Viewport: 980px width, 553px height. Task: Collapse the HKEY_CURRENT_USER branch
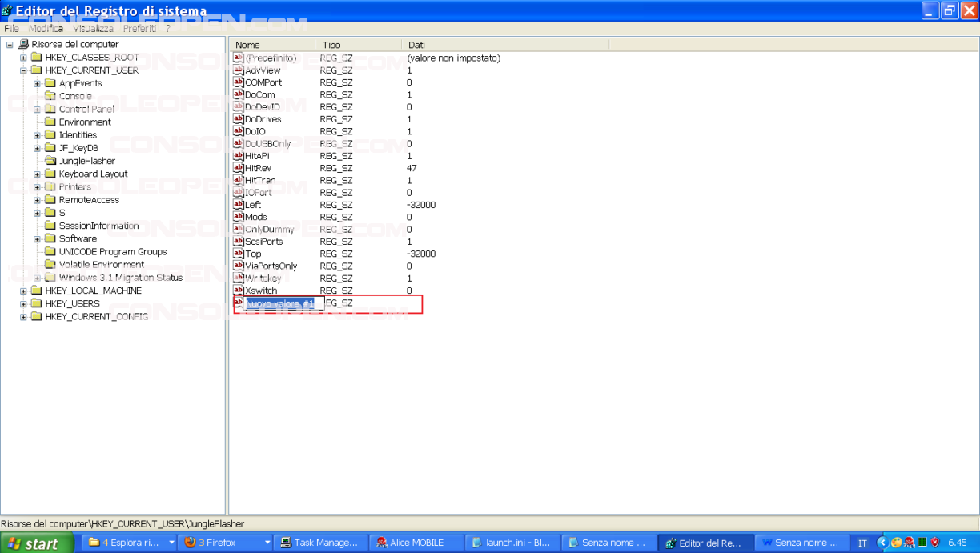coord(23,70)
